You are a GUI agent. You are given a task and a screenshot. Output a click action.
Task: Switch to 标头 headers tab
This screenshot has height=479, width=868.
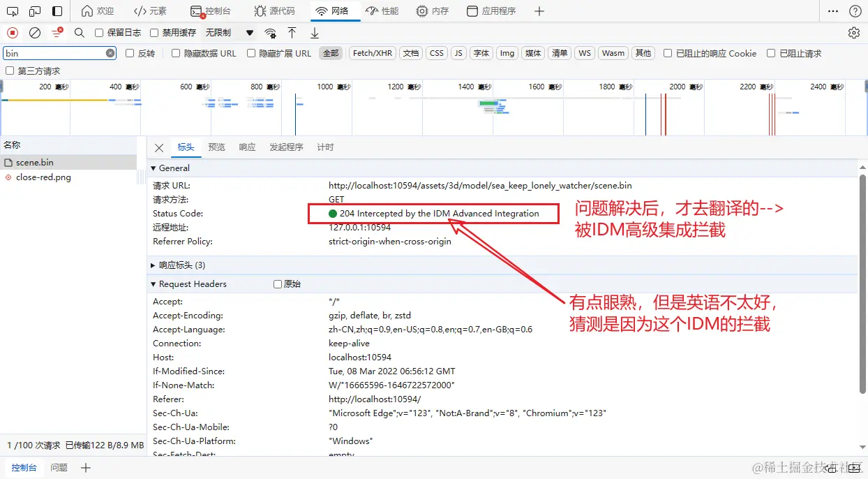186,147
